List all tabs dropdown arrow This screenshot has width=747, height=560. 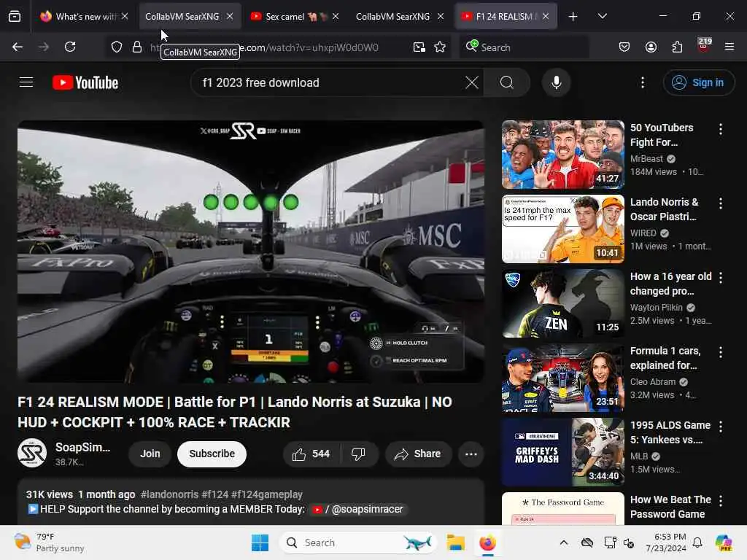602,16
